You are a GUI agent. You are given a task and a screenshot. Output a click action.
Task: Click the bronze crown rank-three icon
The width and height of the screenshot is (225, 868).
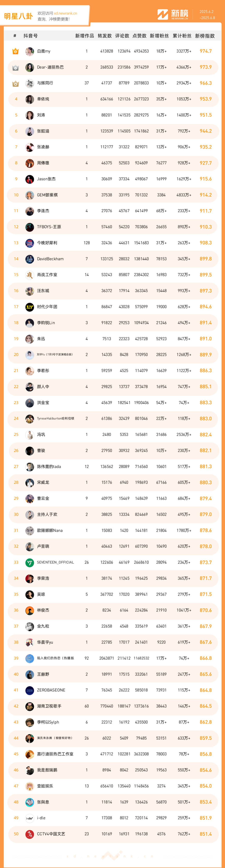[x=15, y=83]
